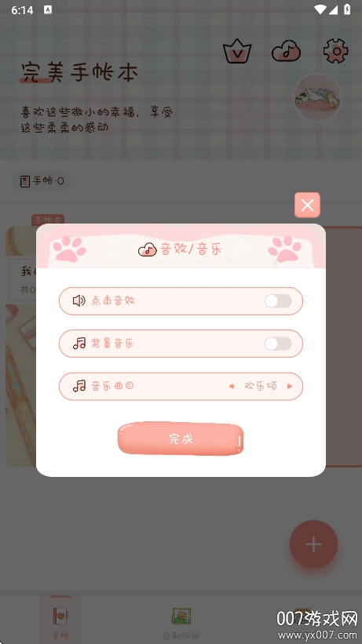Click the speaker icon beside 点击音效
The width and height of the screenshot is (362, 644).
coord(79,301)
